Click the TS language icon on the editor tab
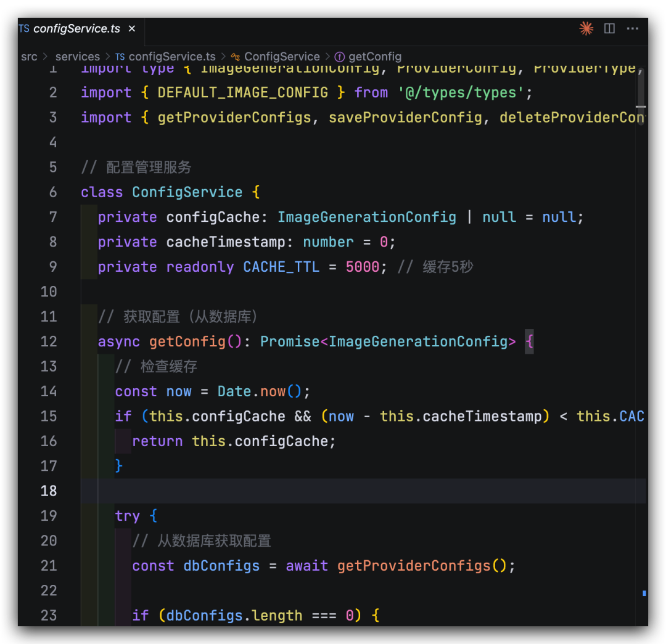 click(x=24, y=28)
